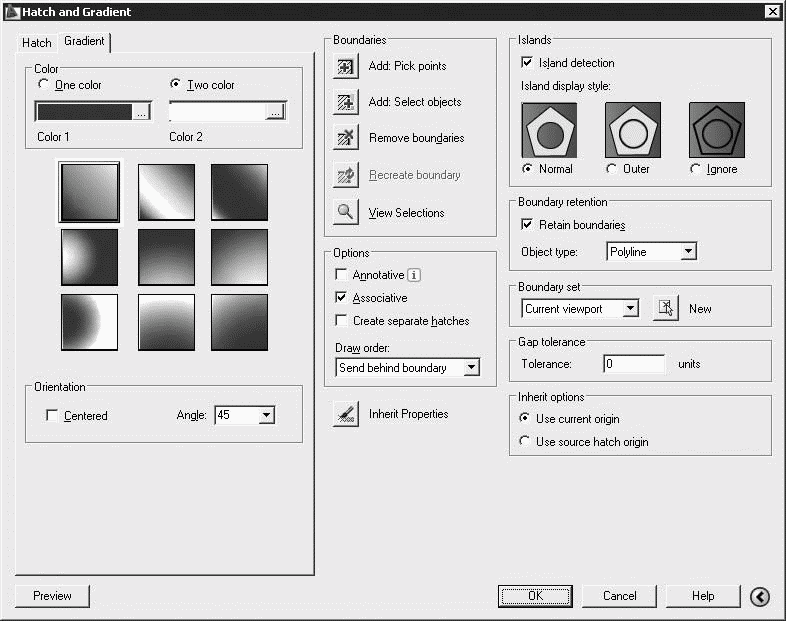Click the Cancel button
786x621 pixels.
[619, 596]
